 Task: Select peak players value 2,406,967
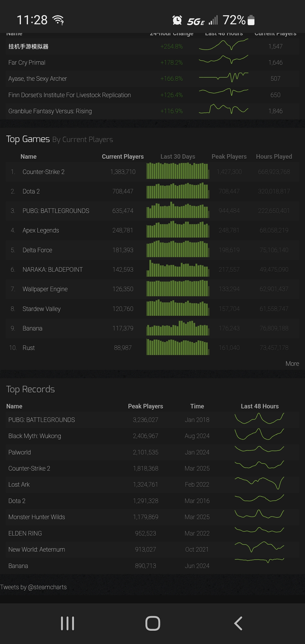(x=145, y=436)
